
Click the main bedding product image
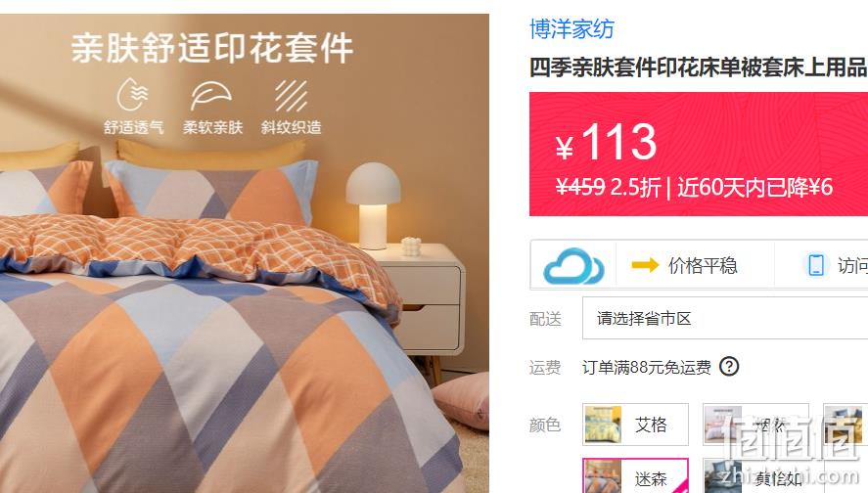tap(244, 253)
